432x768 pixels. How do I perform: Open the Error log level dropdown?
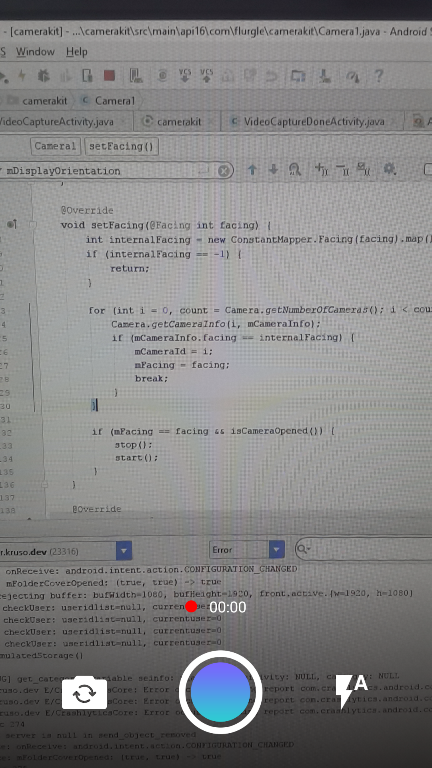pyautogui.click(x=246, y=550)
